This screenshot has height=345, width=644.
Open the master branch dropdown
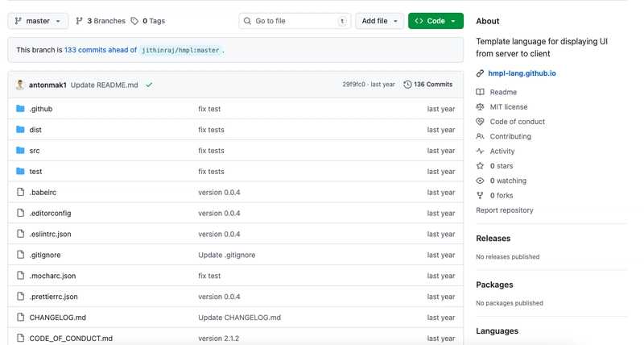(38, 21)
